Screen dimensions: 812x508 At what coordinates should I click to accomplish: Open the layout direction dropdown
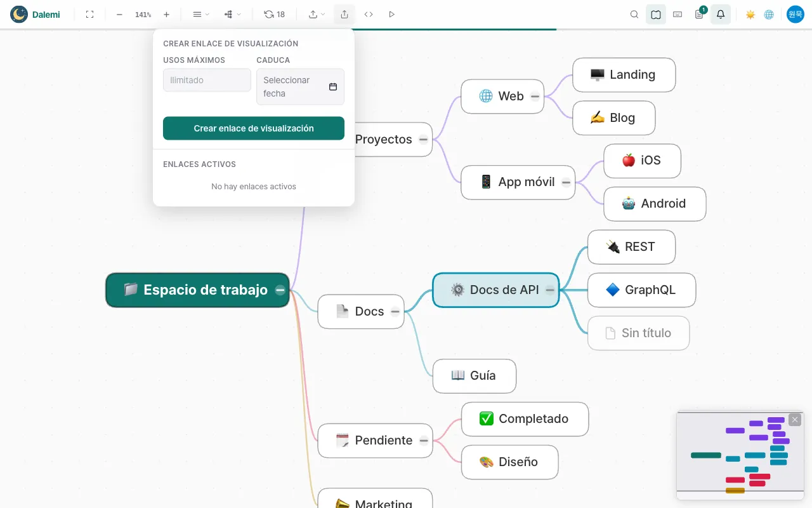(x=232, y=14)
